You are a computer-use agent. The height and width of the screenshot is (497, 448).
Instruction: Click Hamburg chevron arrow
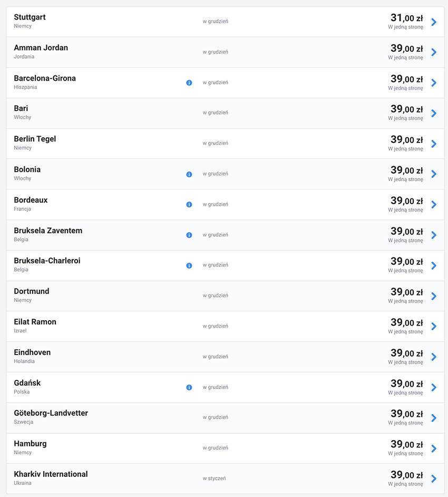click(x=434, y=448)
